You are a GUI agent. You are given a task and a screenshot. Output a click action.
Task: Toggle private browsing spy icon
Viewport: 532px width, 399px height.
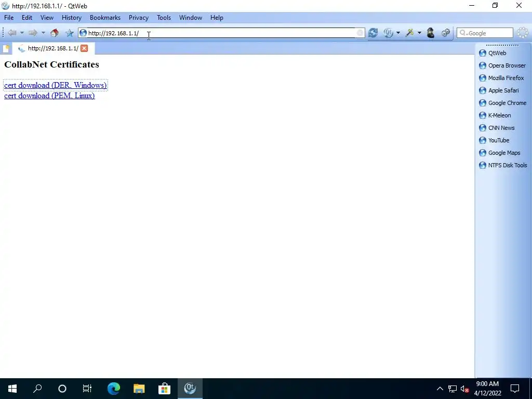point(431,33)
